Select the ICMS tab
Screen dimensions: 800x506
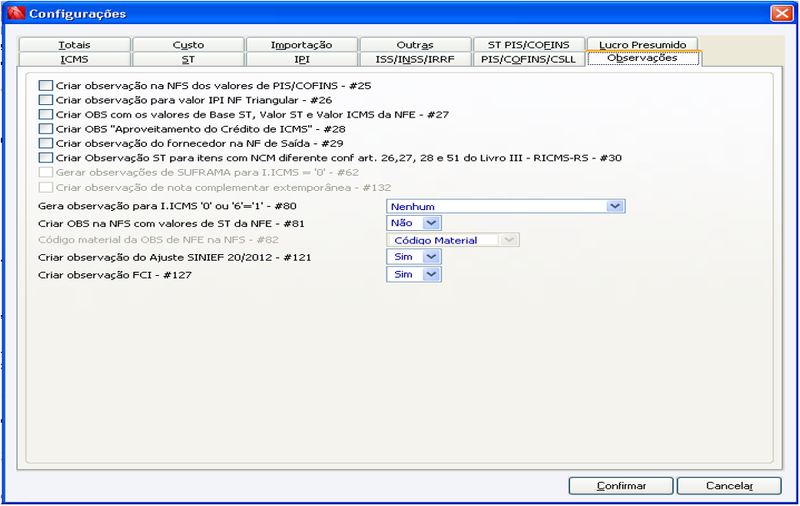coord(74,59)
